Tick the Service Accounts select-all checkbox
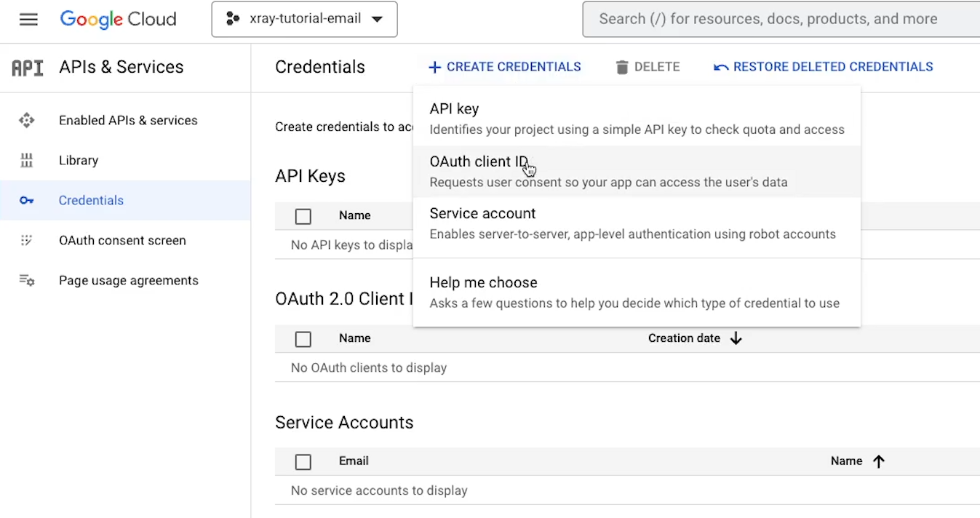Image resolution: width=980 pixels, height=518 pixels. 303,462
